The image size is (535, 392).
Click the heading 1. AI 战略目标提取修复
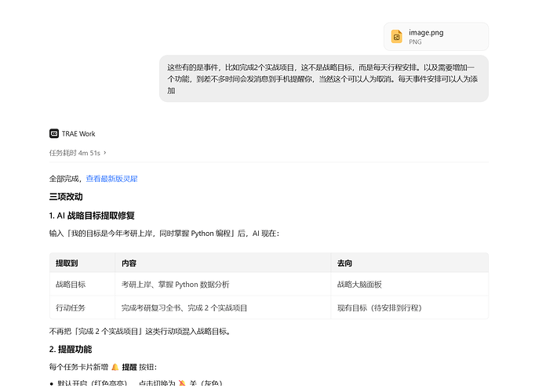pyautogui.click(x=92, y=216)
